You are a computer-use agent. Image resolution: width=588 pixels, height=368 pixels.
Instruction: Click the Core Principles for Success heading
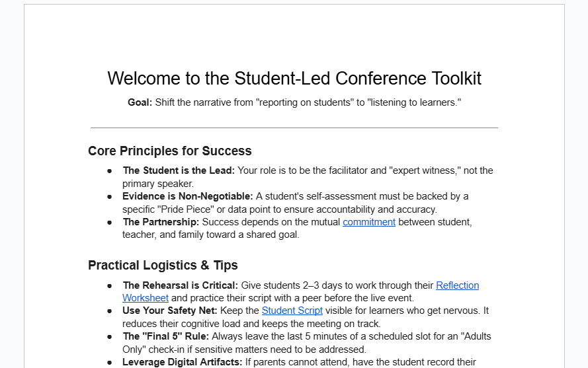coord(169,151)
